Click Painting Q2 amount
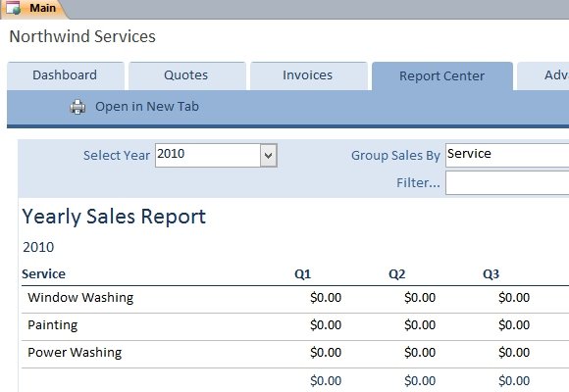Image resolution: width=569 pixels, height=392 pixels. pos(420,325)
